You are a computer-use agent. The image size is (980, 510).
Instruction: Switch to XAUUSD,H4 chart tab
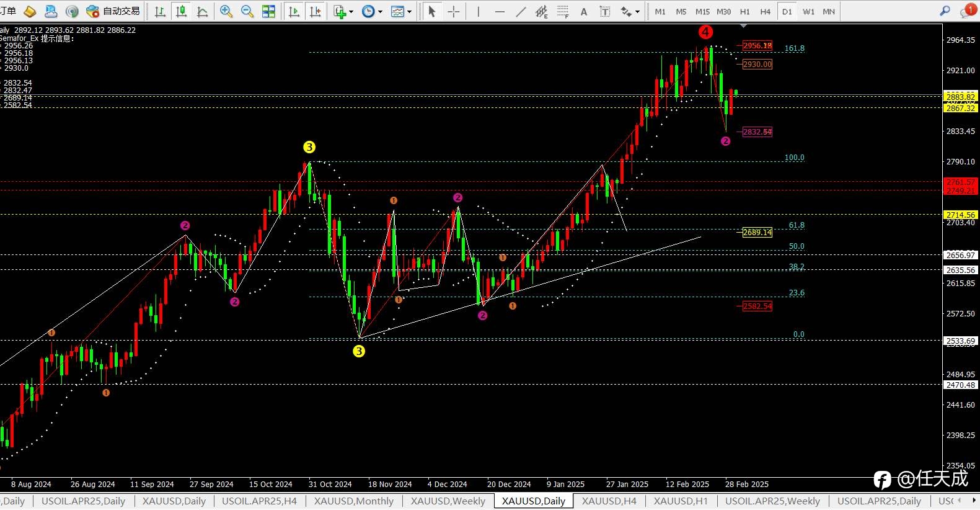pyautogui.click(x=609, y=501)
